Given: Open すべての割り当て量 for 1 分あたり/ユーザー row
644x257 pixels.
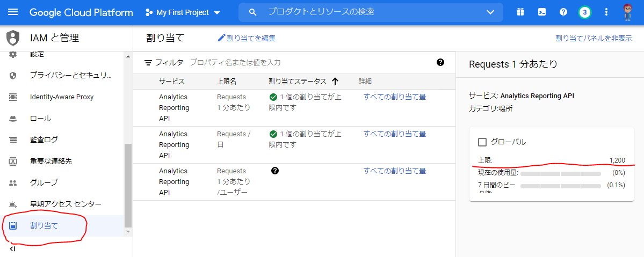Looking at the screenshot, I should [395, 171].
